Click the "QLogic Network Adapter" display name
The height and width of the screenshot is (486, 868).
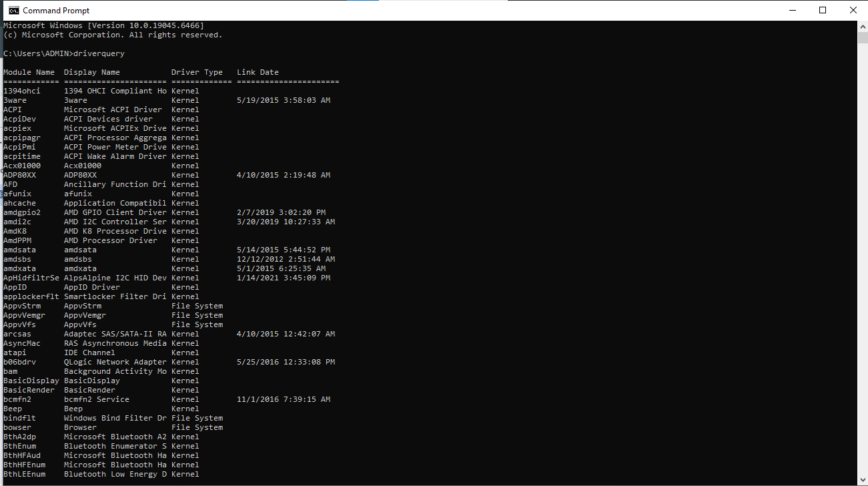click(115, 362)
